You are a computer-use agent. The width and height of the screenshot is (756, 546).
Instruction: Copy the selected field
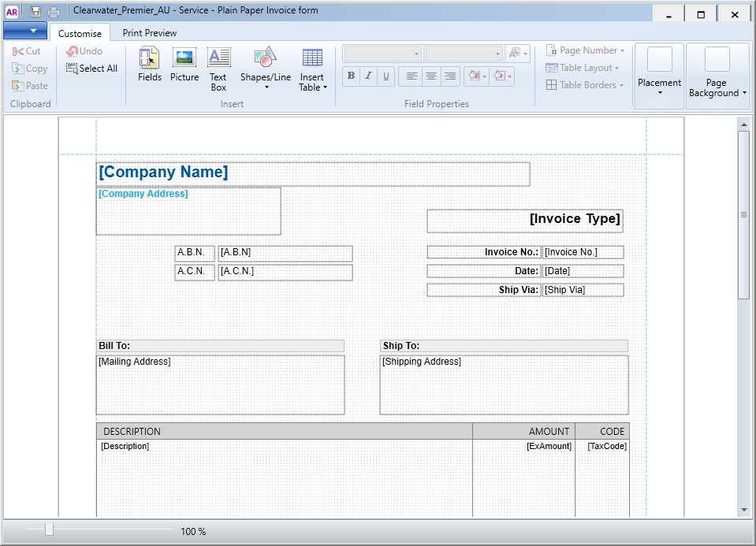[x=30, y=69]
